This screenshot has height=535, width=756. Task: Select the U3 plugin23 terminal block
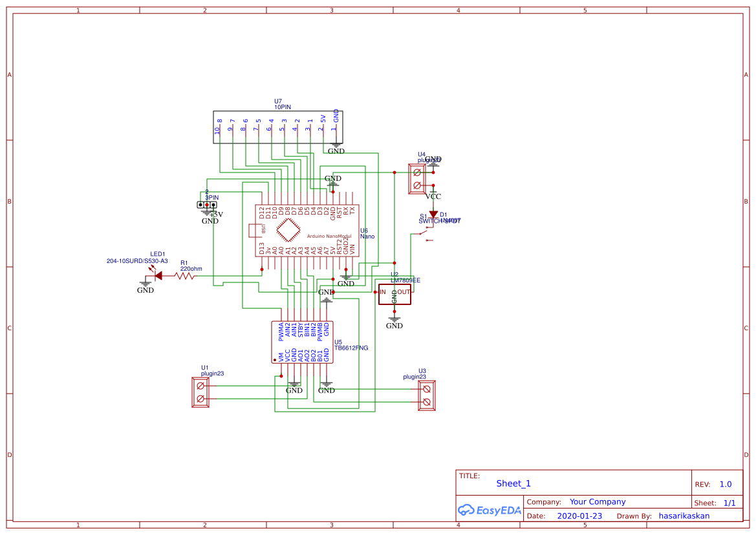coord(426,395)
